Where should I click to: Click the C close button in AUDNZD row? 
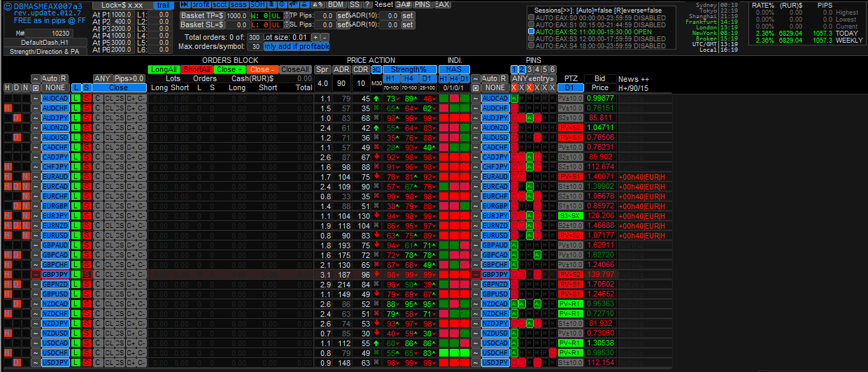pyautogui.click(x=98, y=128)
